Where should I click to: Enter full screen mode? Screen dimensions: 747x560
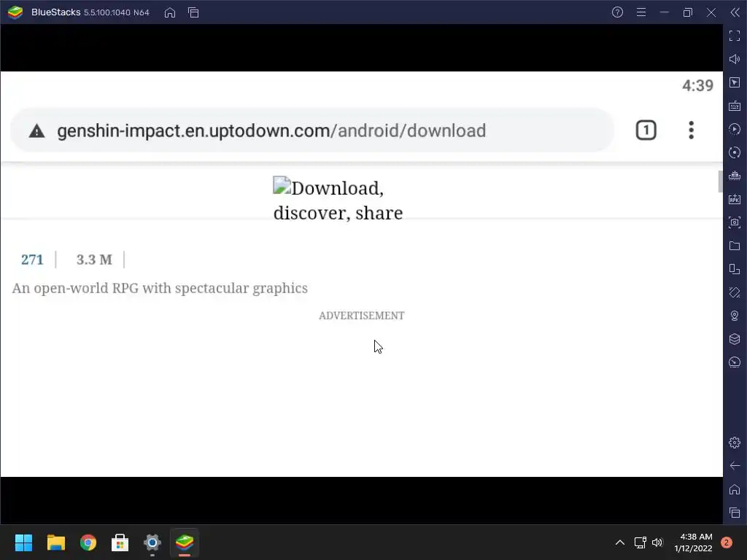click(735, 36)
